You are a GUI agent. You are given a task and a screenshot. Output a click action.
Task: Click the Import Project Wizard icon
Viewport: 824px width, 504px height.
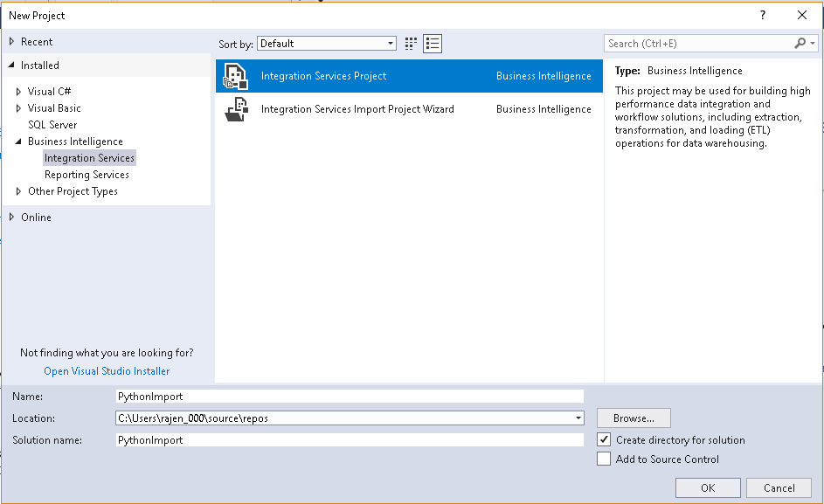(236, 109)
